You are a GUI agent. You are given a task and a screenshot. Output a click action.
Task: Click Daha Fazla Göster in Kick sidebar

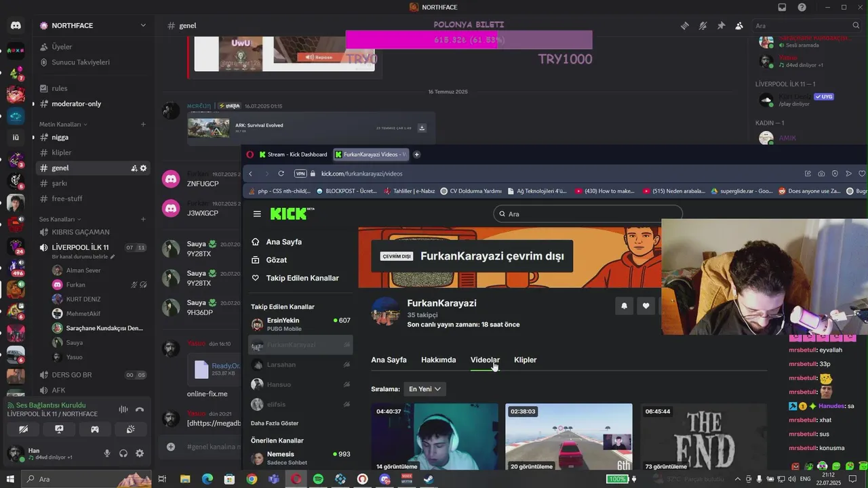click(275, 424)
